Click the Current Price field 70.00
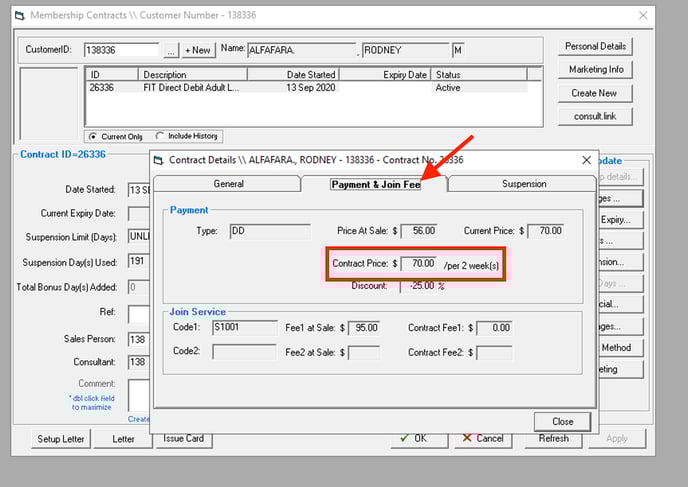Screen dimensions: 688x487 545,231
